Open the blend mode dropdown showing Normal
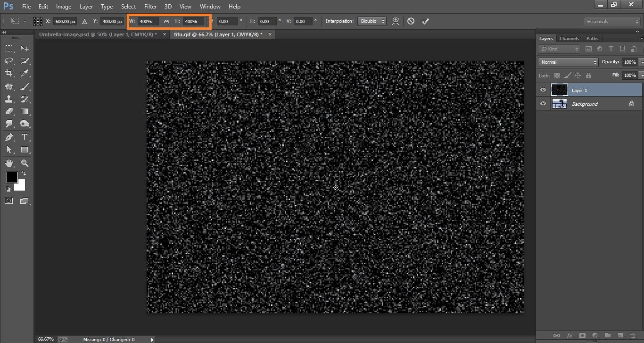The width and height of the screenshot is (644, 343). pos(568,62)
